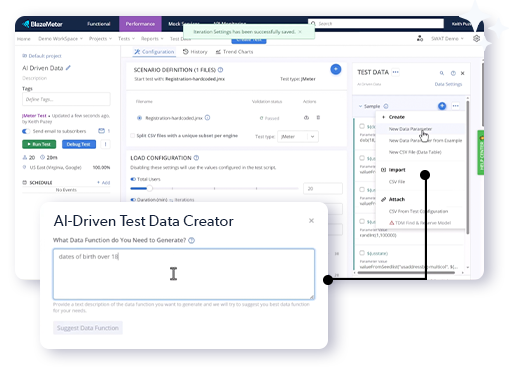Click the search icon in Test Data panel
The height and width of the screenshot is (375, 510).
pyautogui.click(x=442, y=73)
